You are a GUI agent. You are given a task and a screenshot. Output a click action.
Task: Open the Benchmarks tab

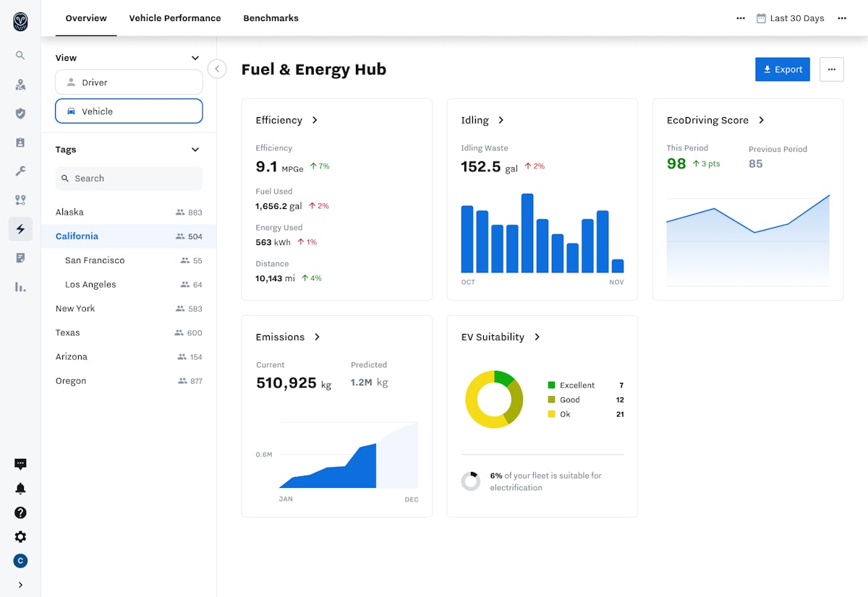271,18
